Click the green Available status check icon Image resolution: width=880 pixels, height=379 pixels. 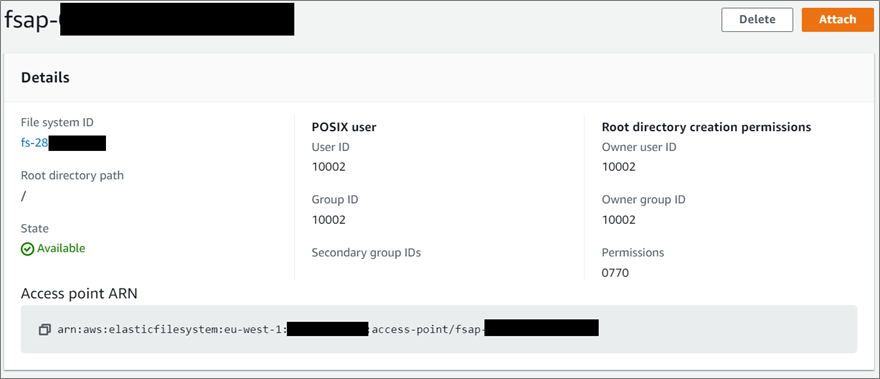(27, 249)
